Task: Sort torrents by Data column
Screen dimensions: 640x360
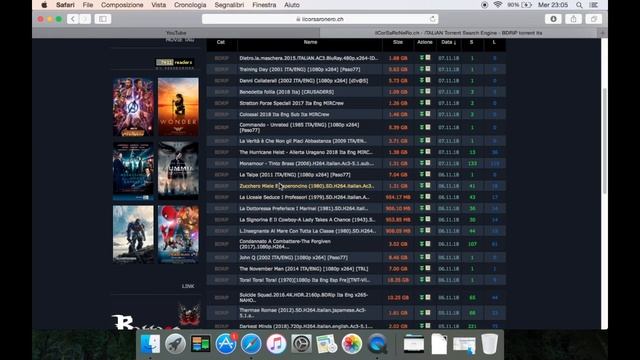Action: pyautogui.click(x=448, y=42)
